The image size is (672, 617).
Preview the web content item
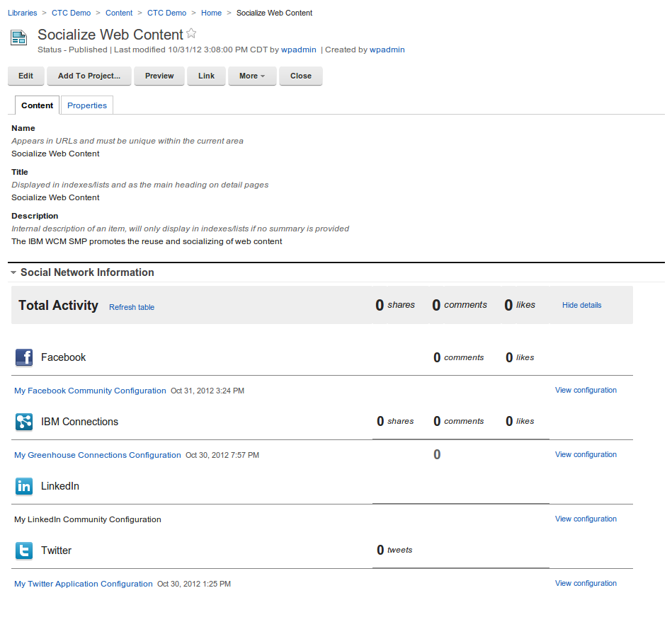click(x=159, y=76)
